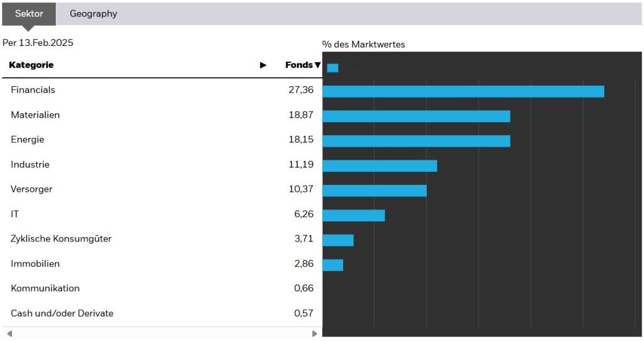Click the Materialien bar in chart

pyautogui.click(x=416, y=116)
